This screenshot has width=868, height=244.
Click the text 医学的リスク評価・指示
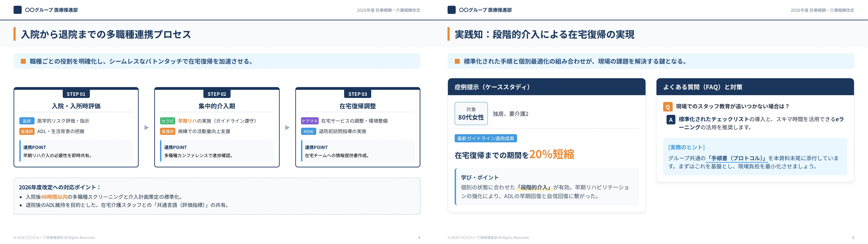pyautogui.click(x=63, y=121)
